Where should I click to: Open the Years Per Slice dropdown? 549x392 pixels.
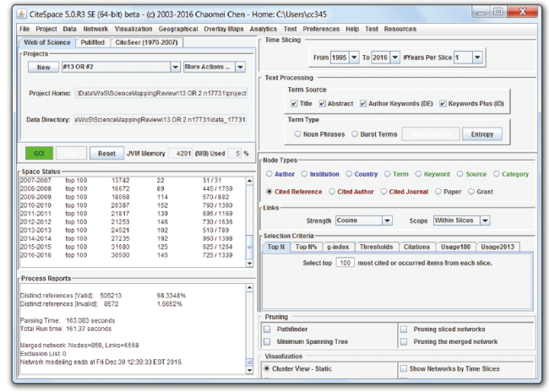click(477, 57)
